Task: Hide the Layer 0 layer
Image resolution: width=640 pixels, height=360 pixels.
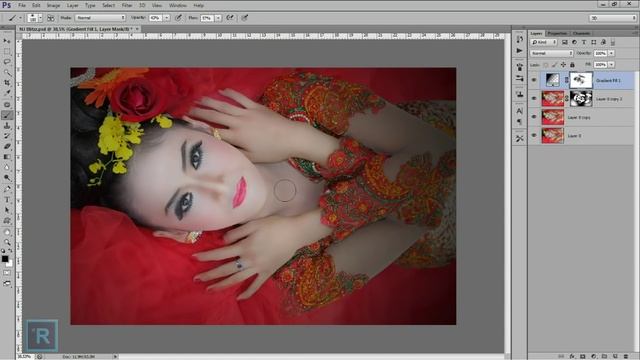Action: (x=534, y=135)
